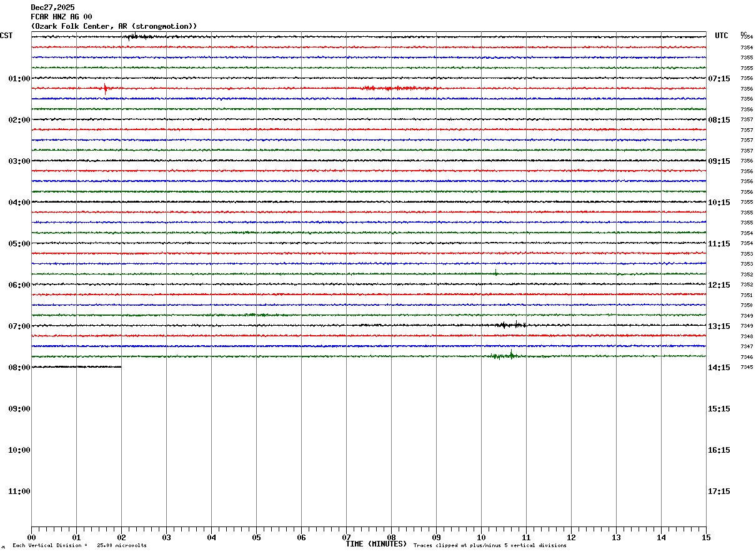Click the 07:15 UTC time label

coord(719,79)
